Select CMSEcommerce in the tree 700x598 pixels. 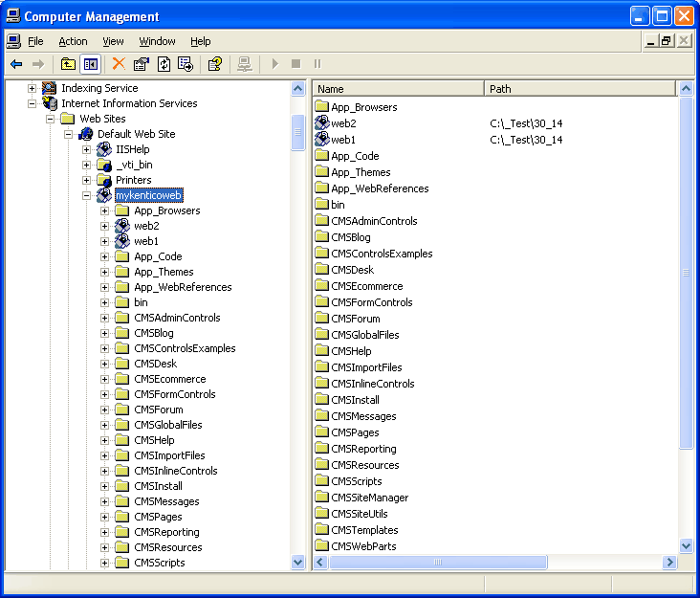(170, 379)
